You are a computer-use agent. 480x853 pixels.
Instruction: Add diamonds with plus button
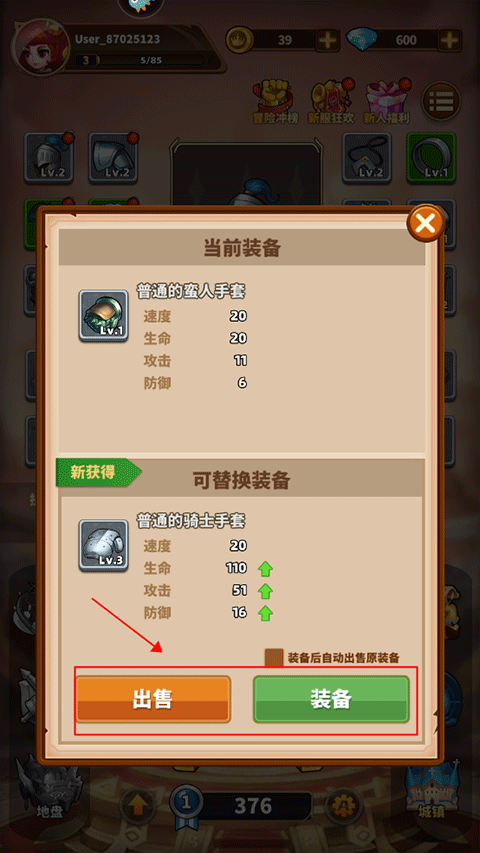point(449,40)
